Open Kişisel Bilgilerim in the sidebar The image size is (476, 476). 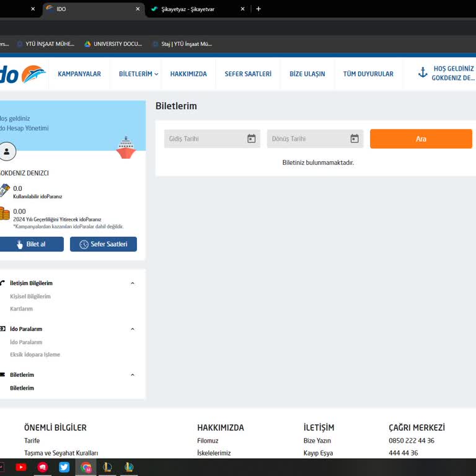click(x=30, y=296)
